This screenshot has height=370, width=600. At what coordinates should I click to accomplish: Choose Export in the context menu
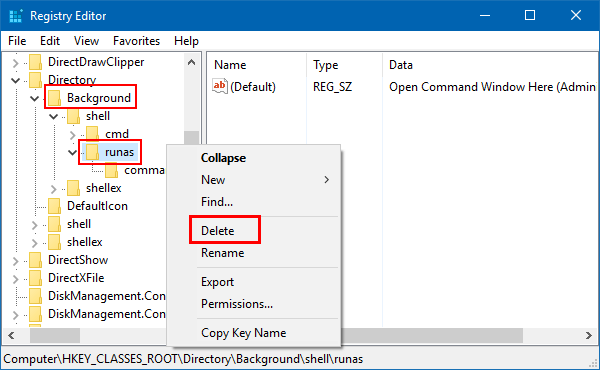(217, 282)
